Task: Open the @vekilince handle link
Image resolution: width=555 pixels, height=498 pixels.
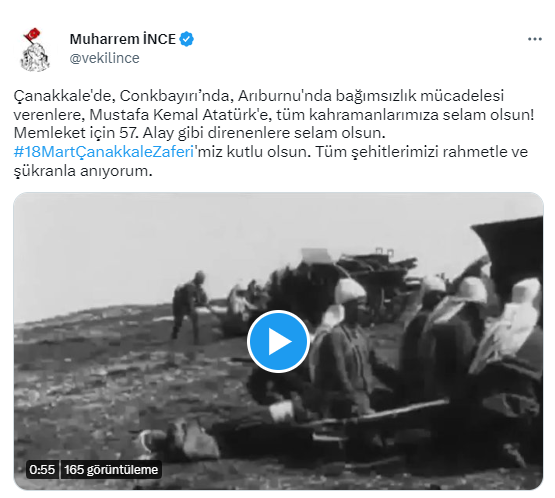Action: pyautogui.click(x=104, y=58)
